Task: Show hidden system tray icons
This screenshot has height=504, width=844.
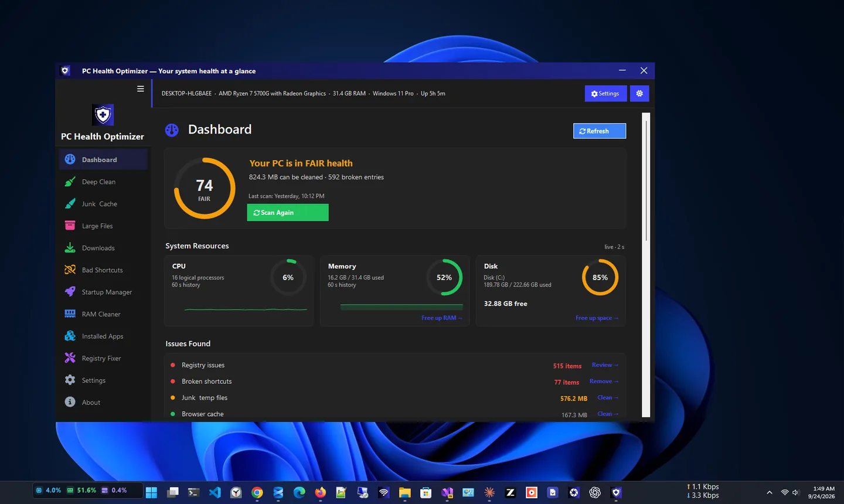Action: point(770,493)
